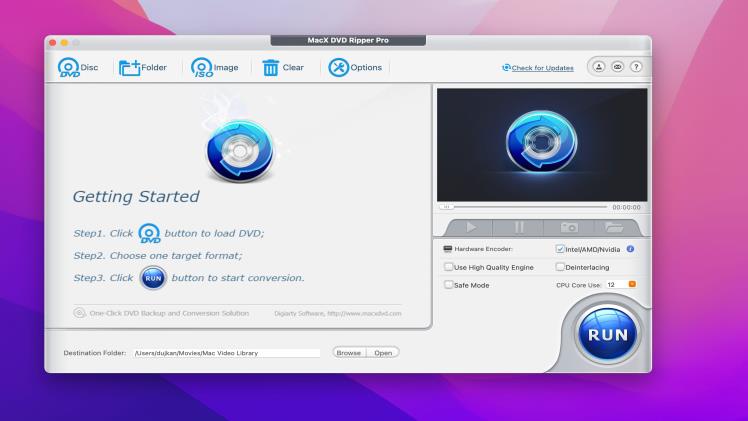Clear the list with the trash icon
This screenshot has height=421, width=748.
[283, 68]
